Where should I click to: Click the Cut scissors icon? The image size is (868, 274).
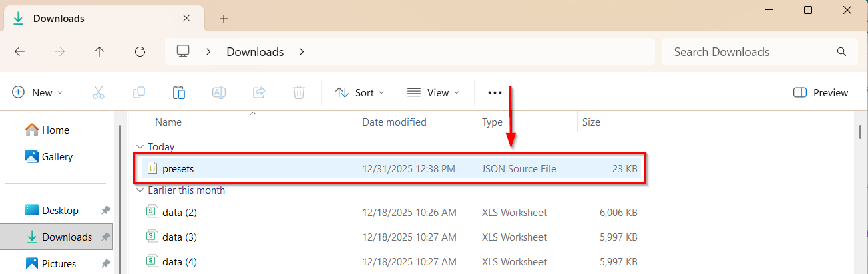[99, 92]
